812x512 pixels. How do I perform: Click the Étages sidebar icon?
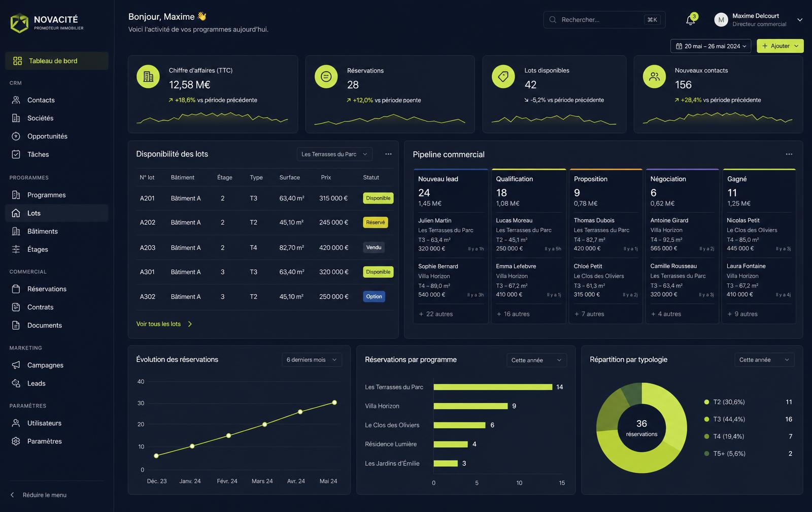click(16, 249)
